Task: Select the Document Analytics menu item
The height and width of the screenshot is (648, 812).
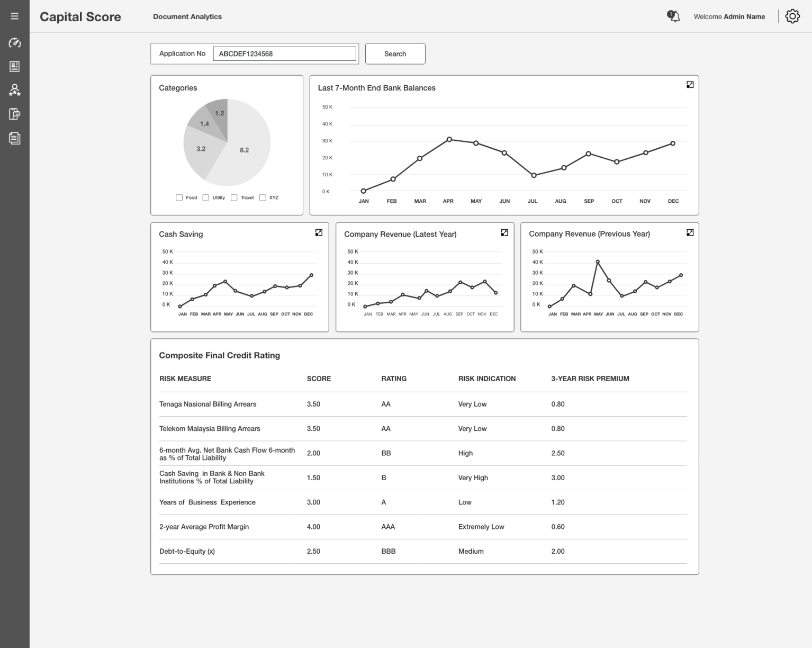Action: coord(187,16)
